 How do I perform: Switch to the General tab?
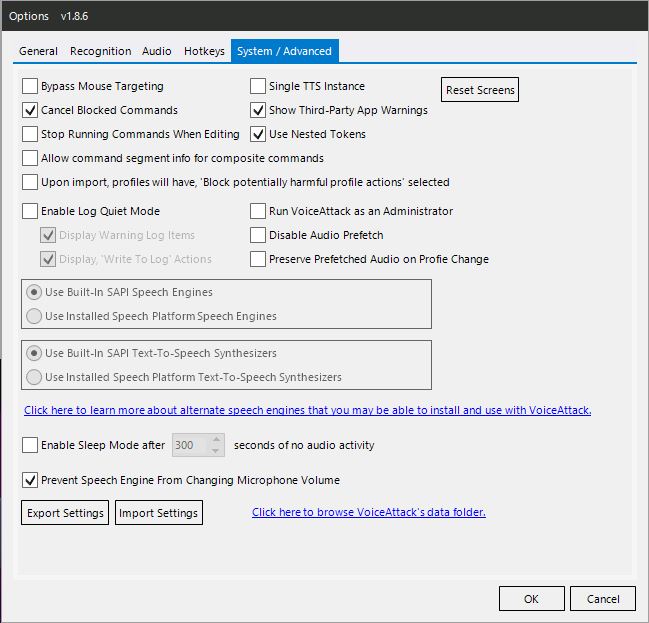click(x=38, y=51)
